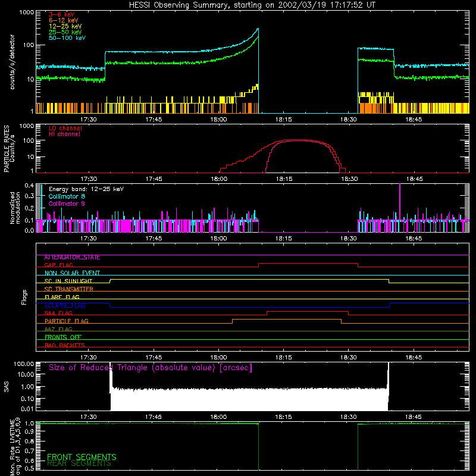Click the BAD_PACKETS flag label
Image resolution: width=476 pixels, height=476 pixels.
tap(65, 346)
